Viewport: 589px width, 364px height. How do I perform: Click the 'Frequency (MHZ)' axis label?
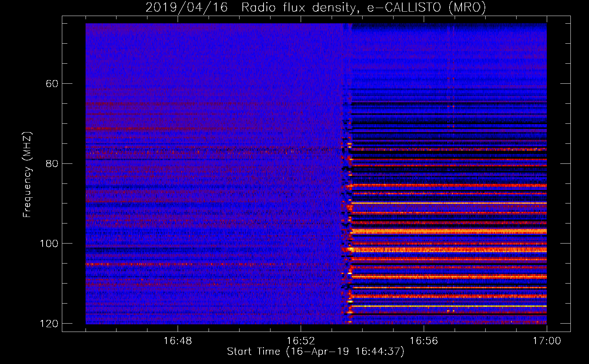point(27,175)
